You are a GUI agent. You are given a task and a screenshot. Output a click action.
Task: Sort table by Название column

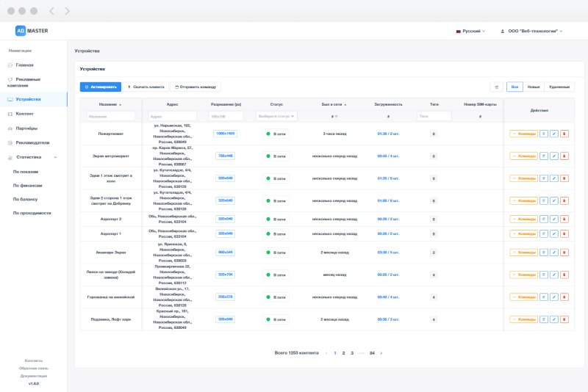(110, 104)
